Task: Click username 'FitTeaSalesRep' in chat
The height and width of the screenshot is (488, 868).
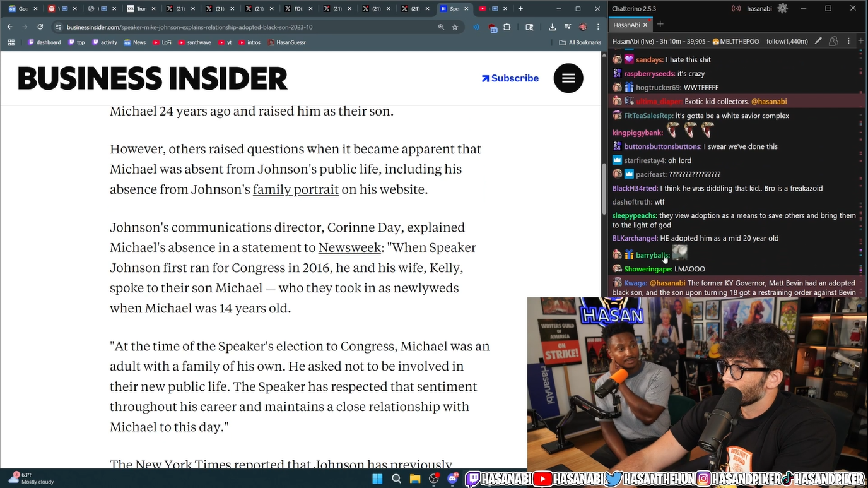Action: (x=648, y=116)
